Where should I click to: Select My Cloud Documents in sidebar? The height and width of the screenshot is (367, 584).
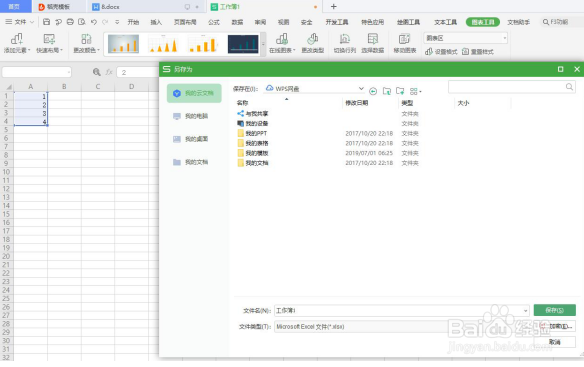[194, 93]
